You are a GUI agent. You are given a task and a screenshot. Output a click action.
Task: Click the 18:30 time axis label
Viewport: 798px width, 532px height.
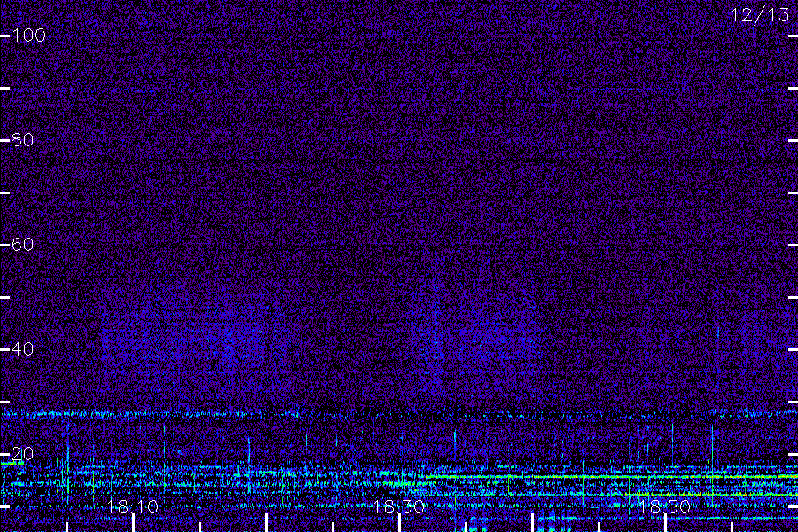pos(399,506)
